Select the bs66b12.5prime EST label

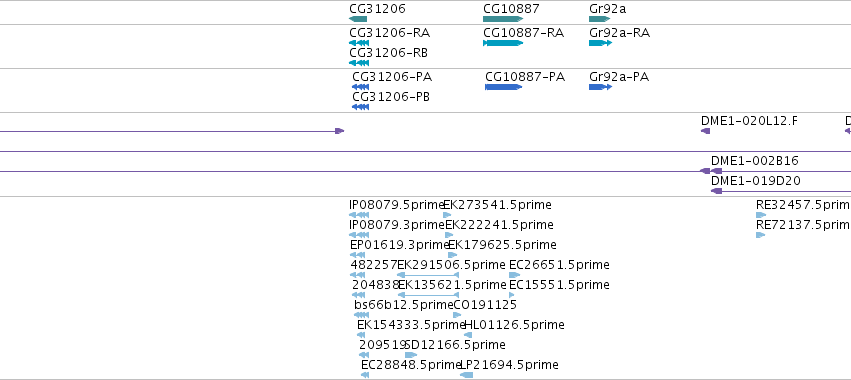403,305
